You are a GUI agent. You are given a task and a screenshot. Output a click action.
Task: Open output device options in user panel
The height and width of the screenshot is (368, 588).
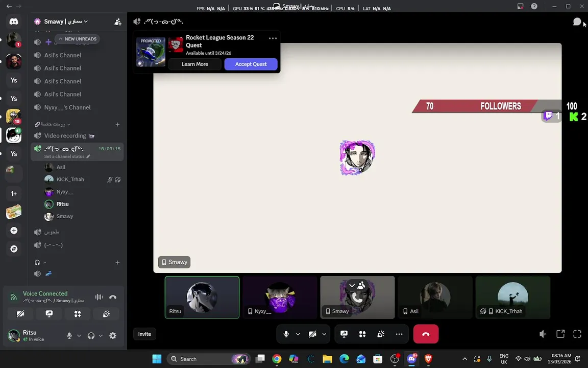[x=101, y=336]
